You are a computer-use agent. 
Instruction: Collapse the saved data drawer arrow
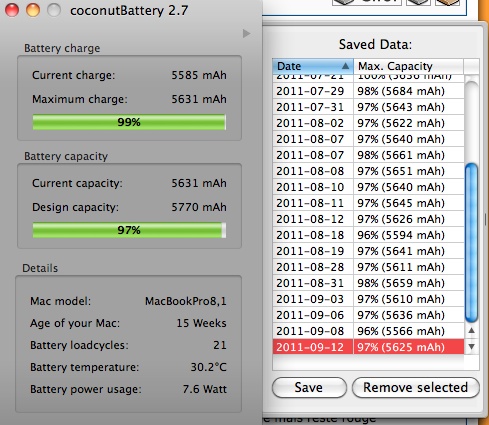click(246, 33)
